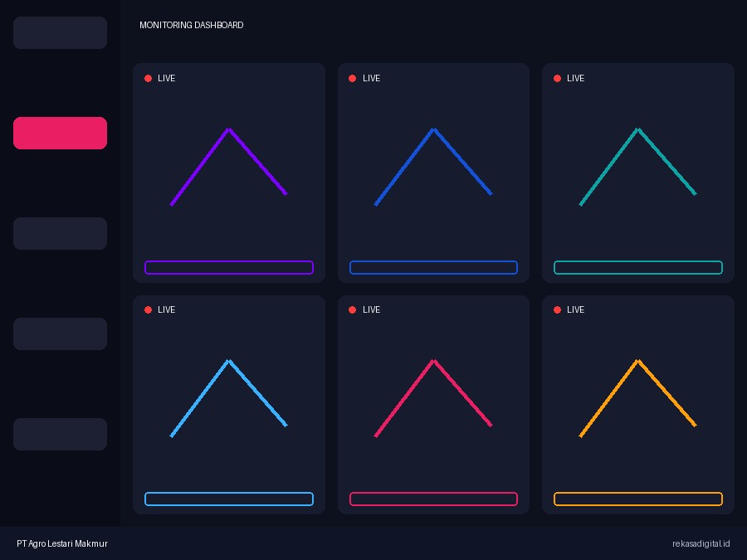This screenshot has height=560, width=747.
Task: Select the pink highlighted sidebar item
Action: pyautogui.click(x=60, y=133)
